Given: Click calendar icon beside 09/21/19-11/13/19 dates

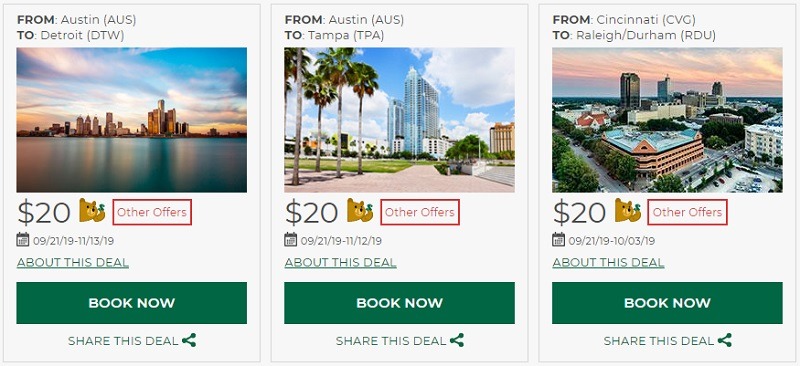Looking at the screenshot, I should coord(23,239).
